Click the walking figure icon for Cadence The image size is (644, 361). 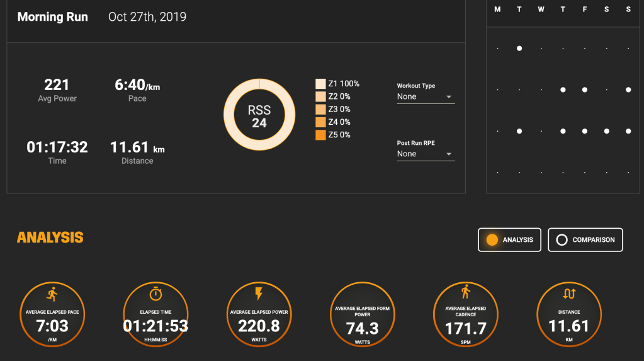pos(466,292)
